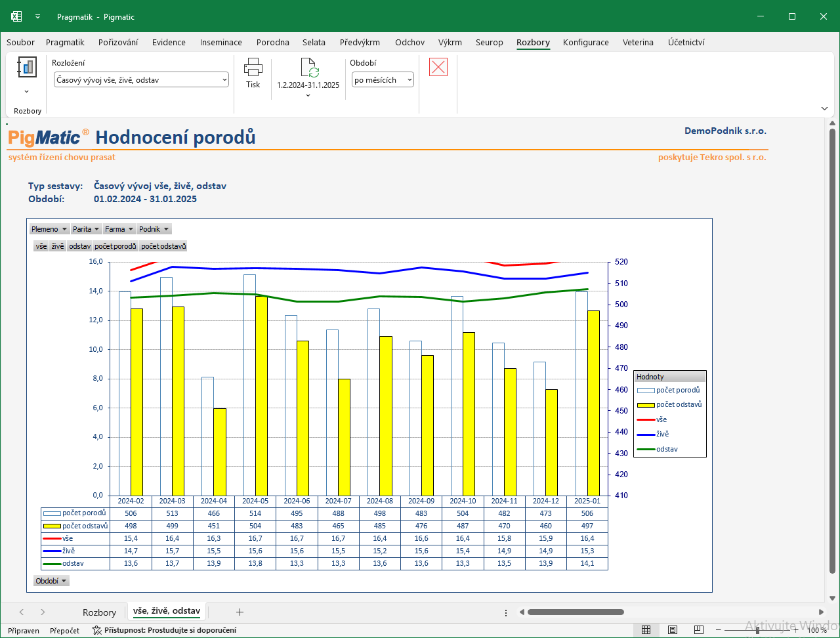Expand the date range 1.2.2024-31.1.2025 arrow

tap(308, 96)
